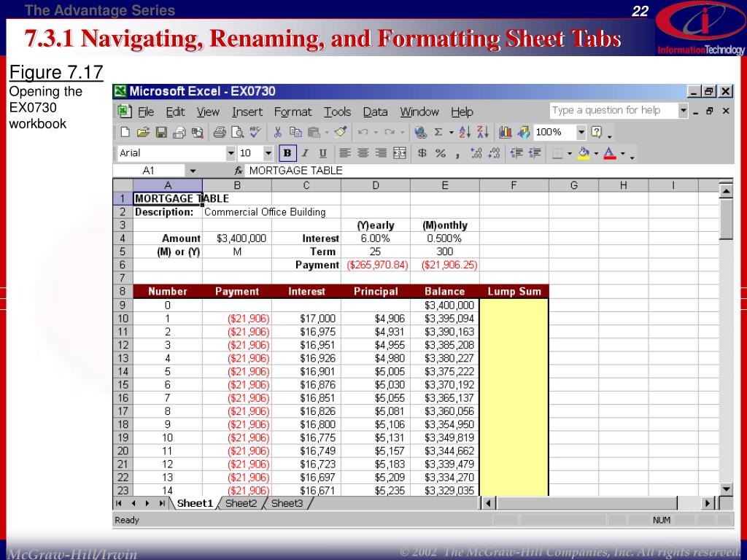747x560 pixels.
Task: Apply the yellow Fill Color
Action: tap(584, 153)
